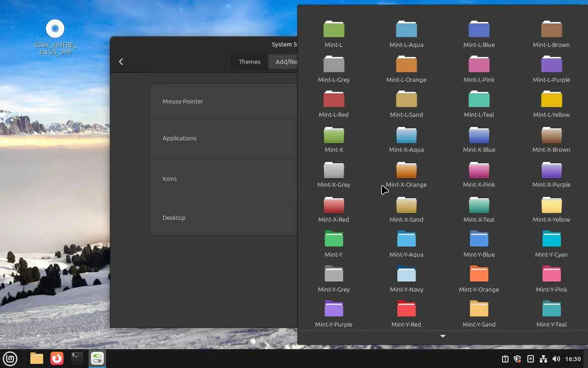Viewport: 588px width, 368px height.
Task: Open the clock showing 16:30
Action: pyautogui.click(x=573, y=359)
